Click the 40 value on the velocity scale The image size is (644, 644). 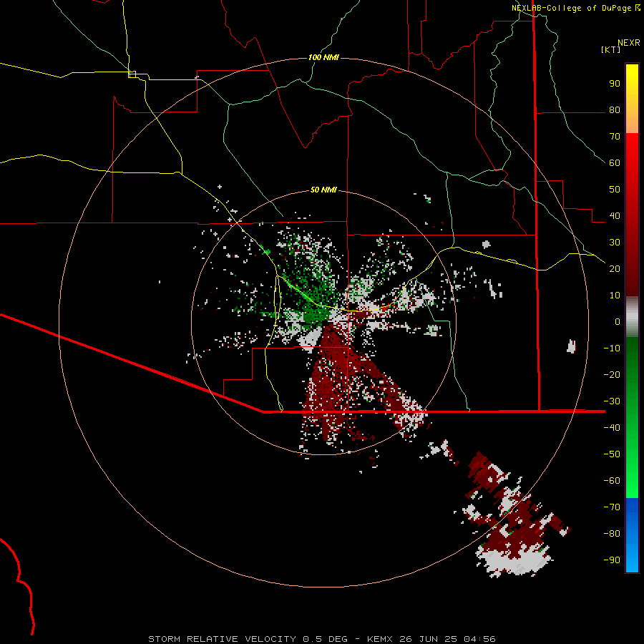(615, 216)
